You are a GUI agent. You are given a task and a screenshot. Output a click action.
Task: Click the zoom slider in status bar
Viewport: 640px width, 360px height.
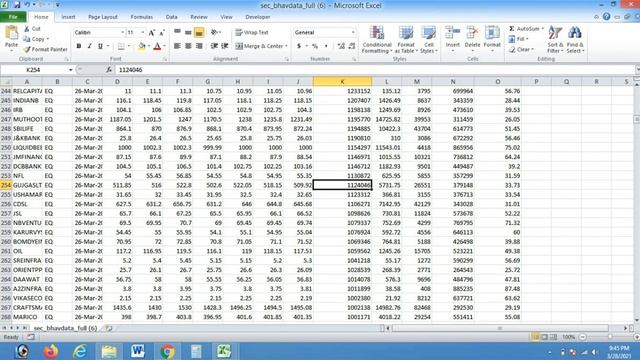pos(610,337)
